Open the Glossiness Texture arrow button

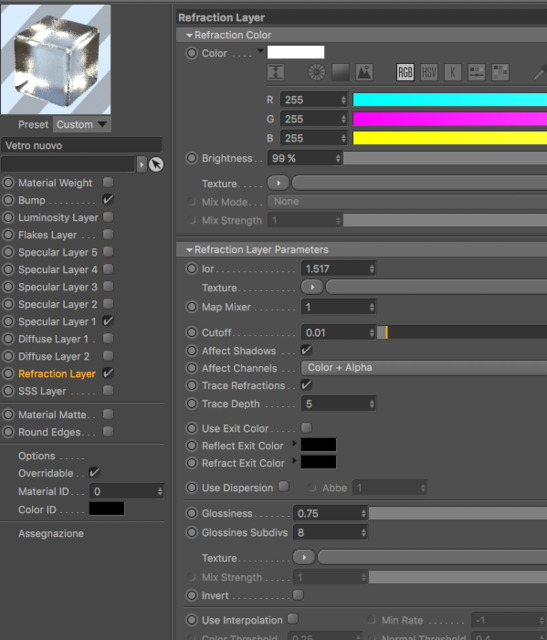point(304,557)
